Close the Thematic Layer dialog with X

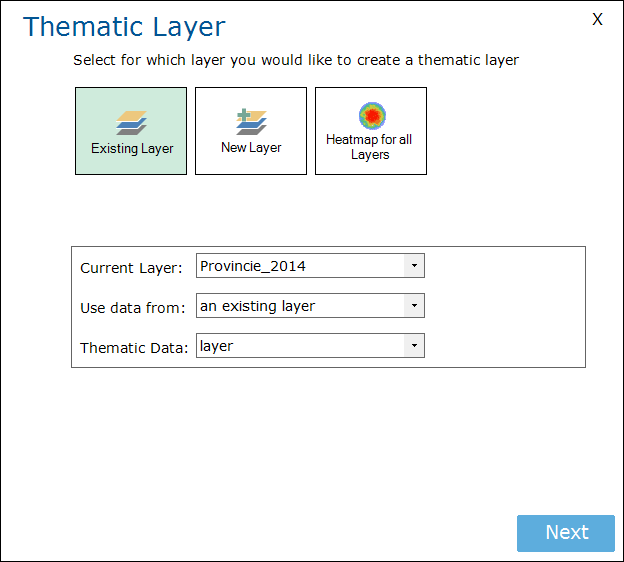pos(597,19)
